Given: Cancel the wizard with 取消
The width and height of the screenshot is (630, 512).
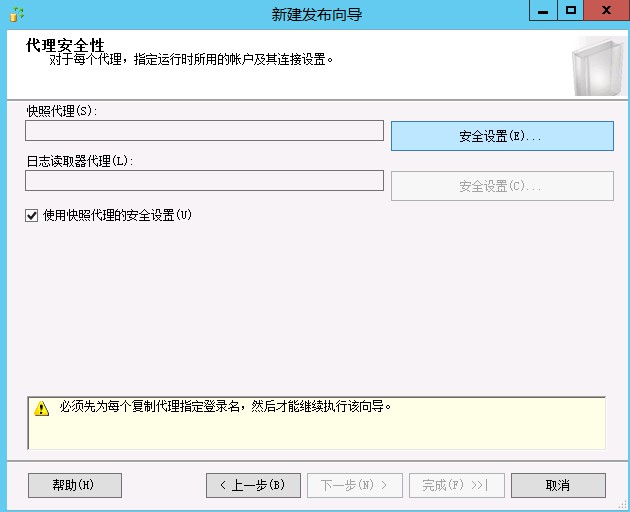Looking at the screenshot, I should click(x=558, y=485).
